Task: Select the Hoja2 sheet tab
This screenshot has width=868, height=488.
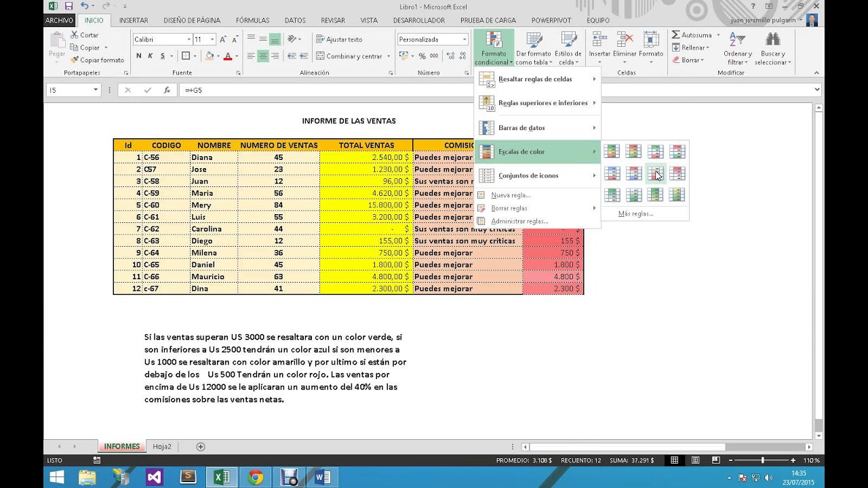Action: pos(161,447)
